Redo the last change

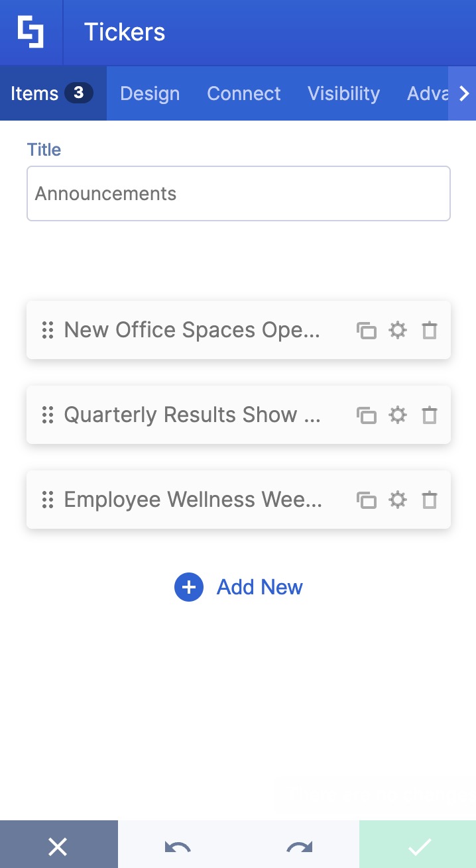[x=298, y=846]
